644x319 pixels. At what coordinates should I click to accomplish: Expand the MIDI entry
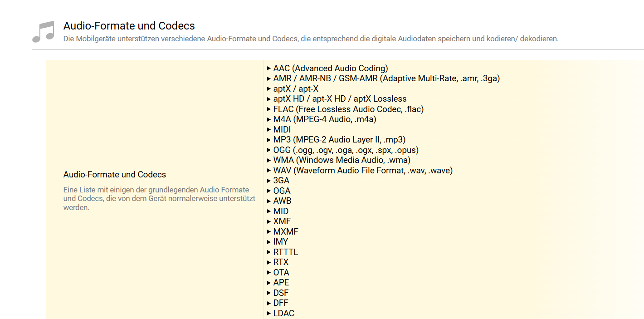coord(279,130)
